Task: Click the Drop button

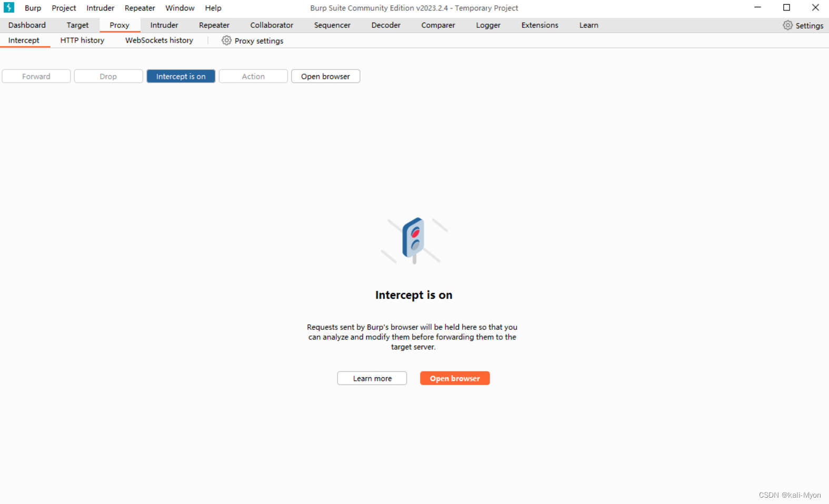Action: pyautogui.click(x=108, y=76)
